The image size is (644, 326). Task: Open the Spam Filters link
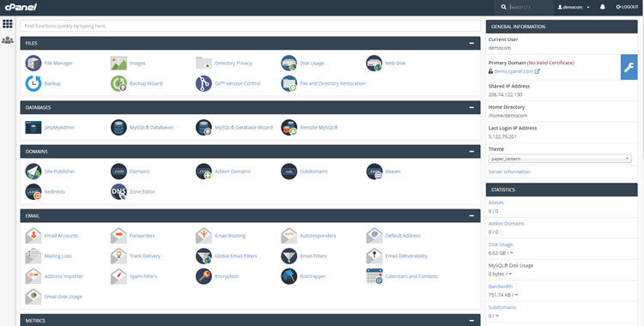pyautogui.click(x=143, y=276)
